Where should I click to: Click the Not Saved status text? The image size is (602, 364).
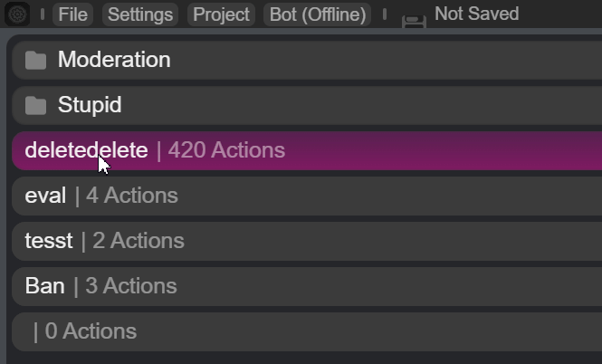pyautogui.click(x=476, y=14)
